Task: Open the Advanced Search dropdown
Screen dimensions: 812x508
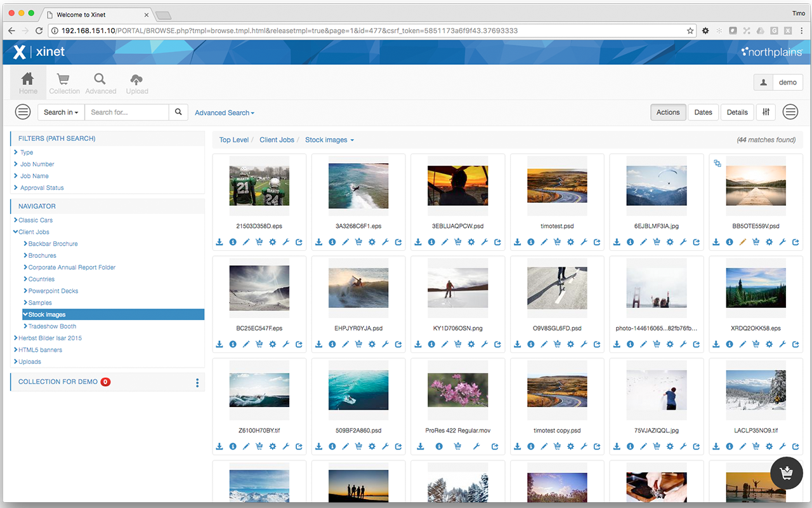Action: click(x=225, y=113)
